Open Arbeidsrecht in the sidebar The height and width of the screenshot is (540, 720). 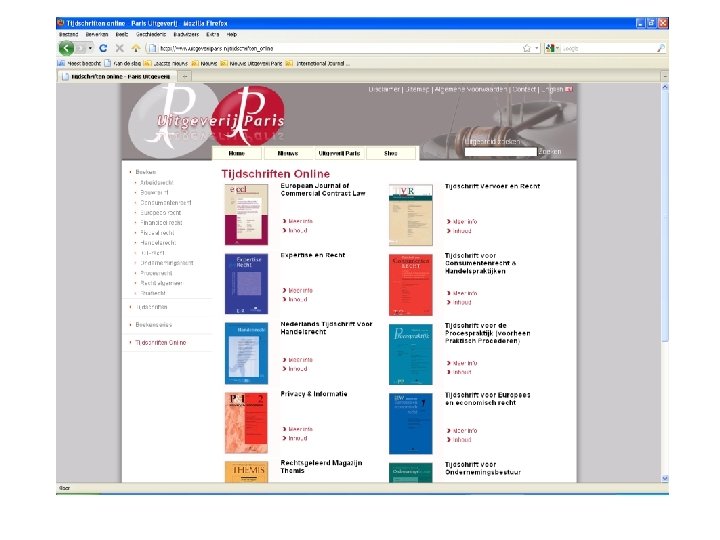[x=157, y=182]
